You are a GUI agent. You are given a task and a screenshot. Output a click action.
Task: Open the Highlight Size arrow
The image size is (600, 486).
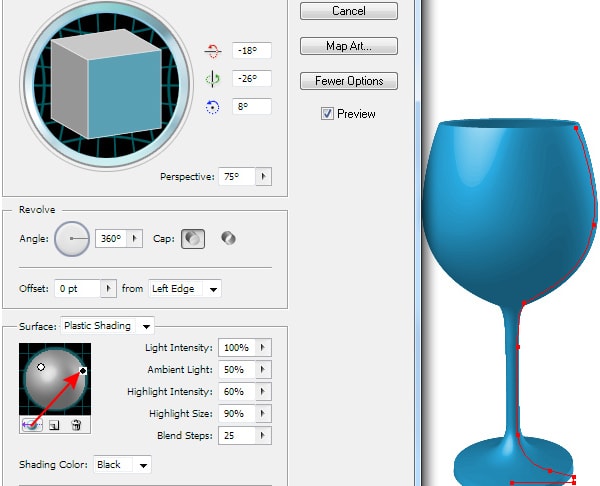click(x=263, y=413)
